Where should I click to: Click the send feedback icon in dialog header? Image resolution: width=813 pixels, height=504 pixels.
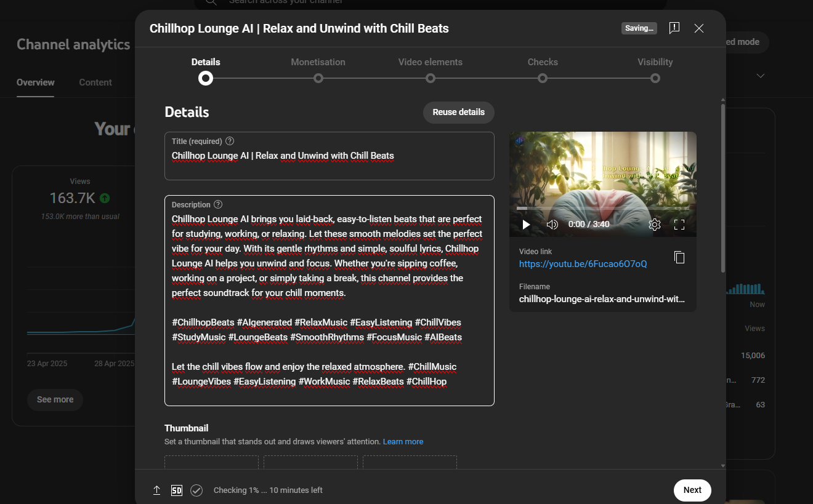pos(674,28)
